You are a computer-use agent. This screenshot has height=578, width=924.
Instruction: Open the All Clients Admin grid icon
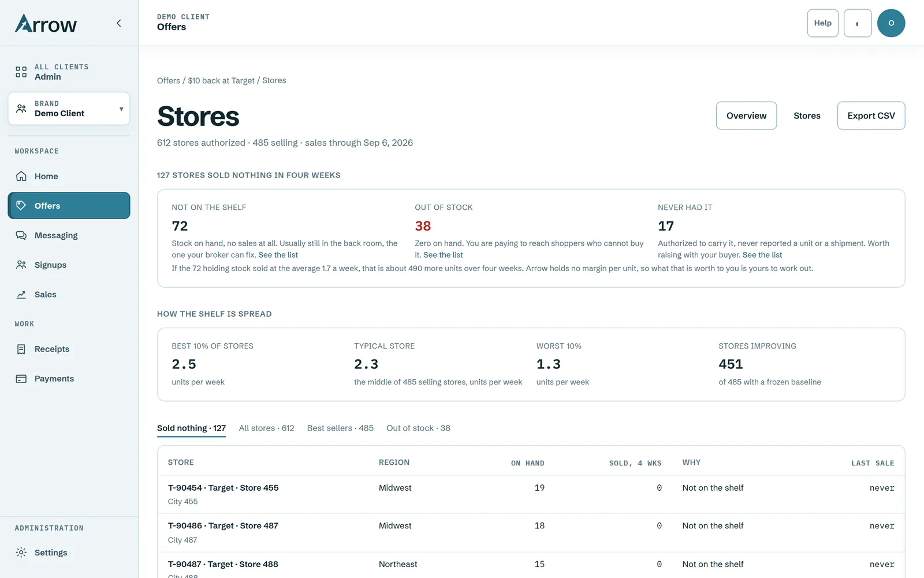[x=21, y=72]
